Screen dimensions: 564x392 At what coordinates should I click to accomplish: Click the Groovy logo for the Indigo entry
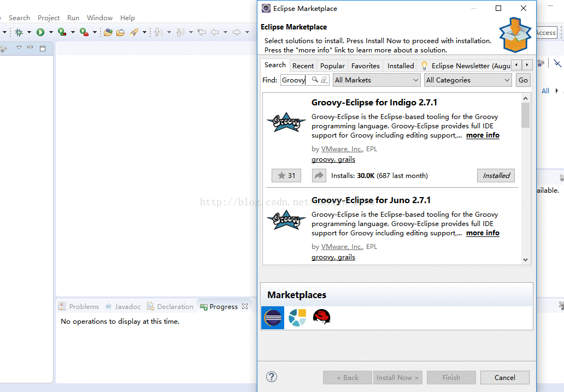pos(286,122)
